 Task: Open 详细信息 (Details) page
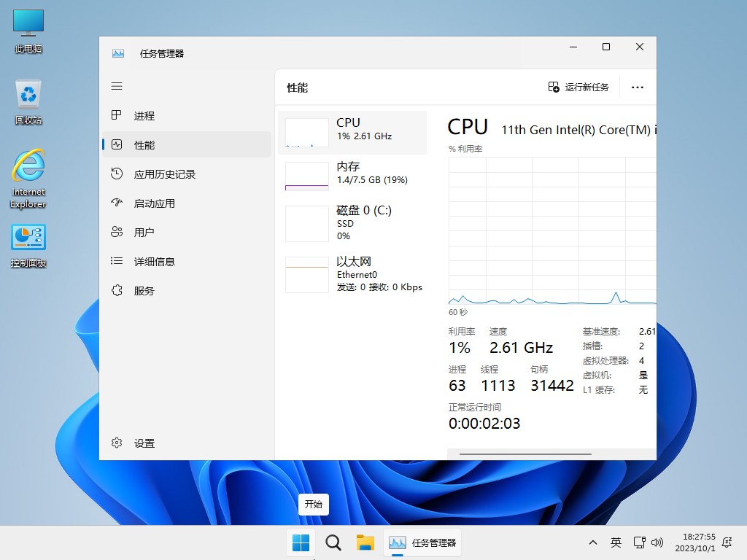pos(153,261)
